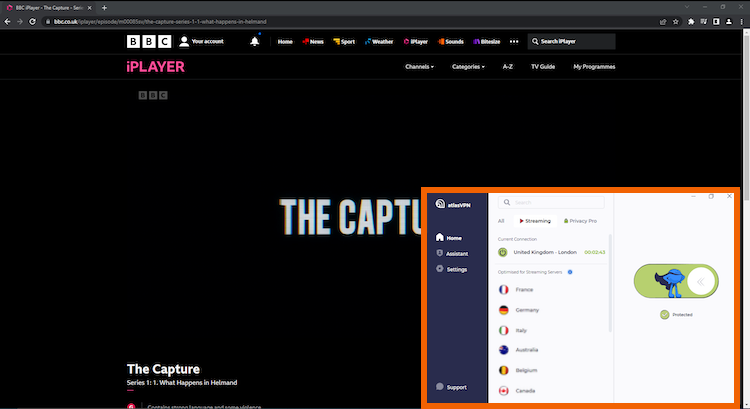This screenshot has width=750, height=409.
Task: Go to My Programmes
Action: pyautogui.click(x=594, y=67)
